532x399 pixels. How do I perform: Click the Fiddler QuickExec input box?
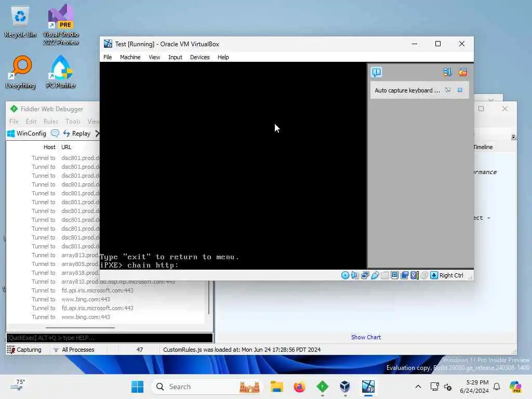pos(110,338)
